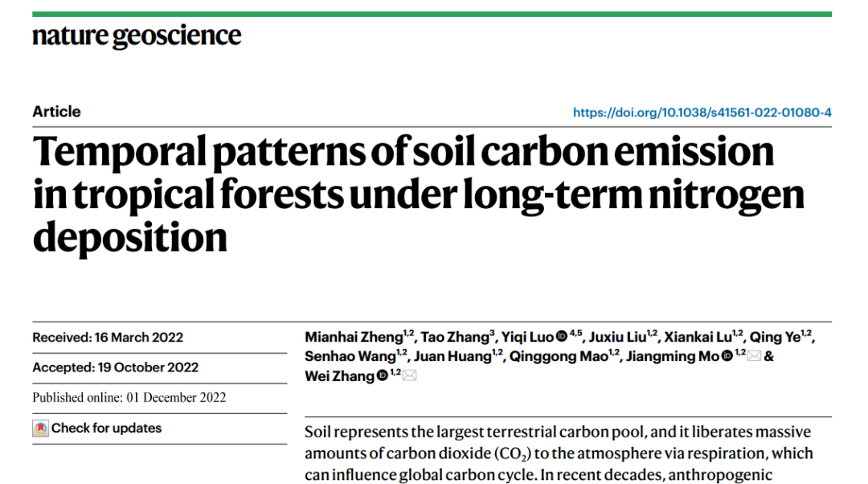Click the email envelope after Jiangming Mo
Screen dimensions: 868x484
coord(754,356)
